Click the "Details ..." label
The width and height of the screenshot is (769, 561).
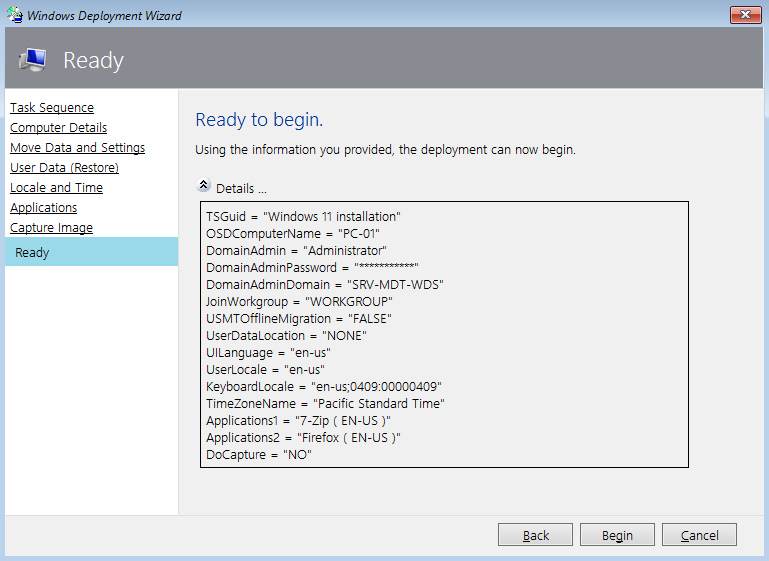tap(241, 189)
